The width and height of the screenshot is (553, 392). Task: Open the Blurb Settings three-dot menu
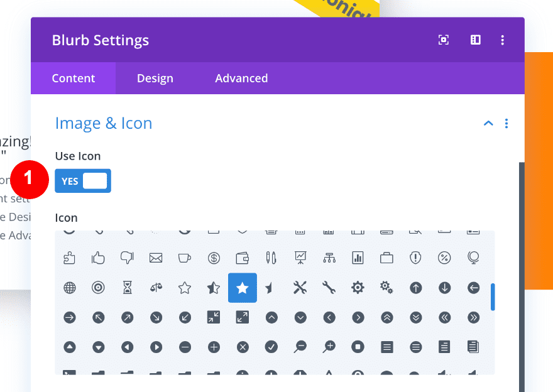pos(503,40)
